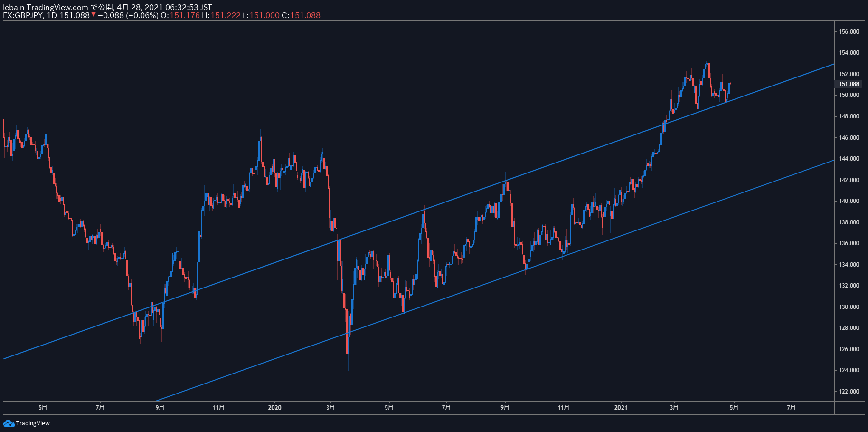The image size is (868, 432).
Task: Click the low value L:151.000
Action: [x=261, y=15]
